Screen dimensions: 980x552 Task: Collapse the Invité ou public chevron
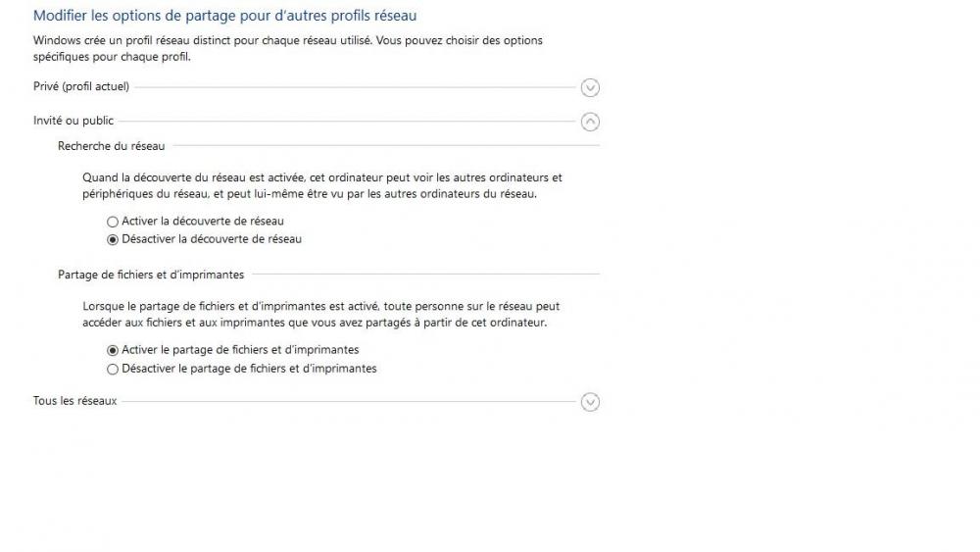589,122
